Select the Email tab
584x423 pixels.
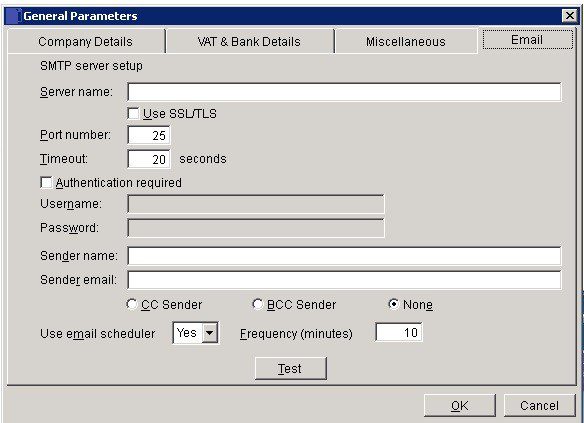coord(527,40)
